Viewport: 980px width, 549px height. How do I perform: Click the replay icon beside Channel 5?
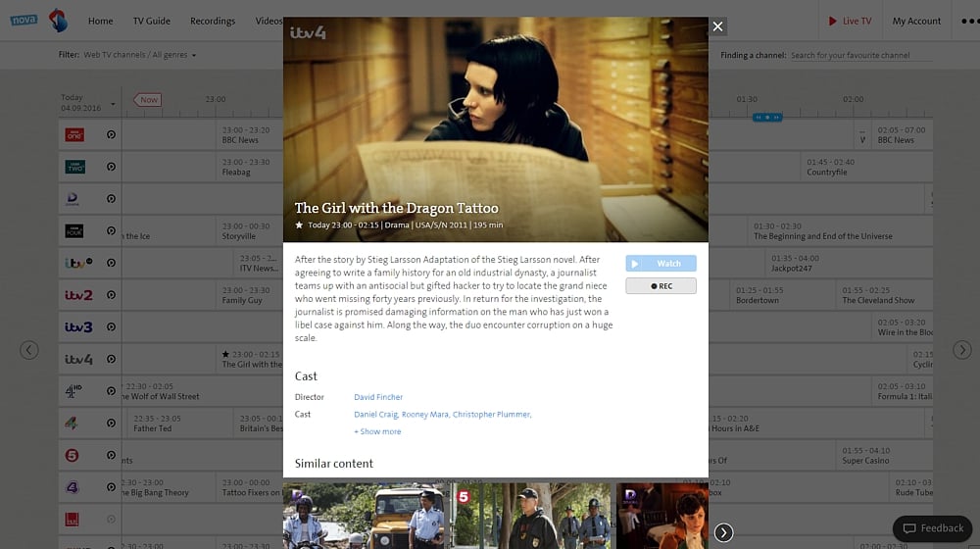click(112, 455)
